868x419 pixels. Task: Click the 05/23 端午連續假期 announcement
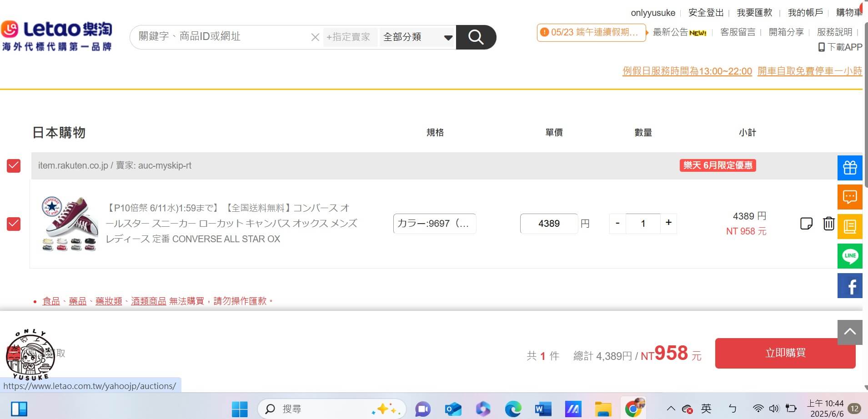pos(592,32)
